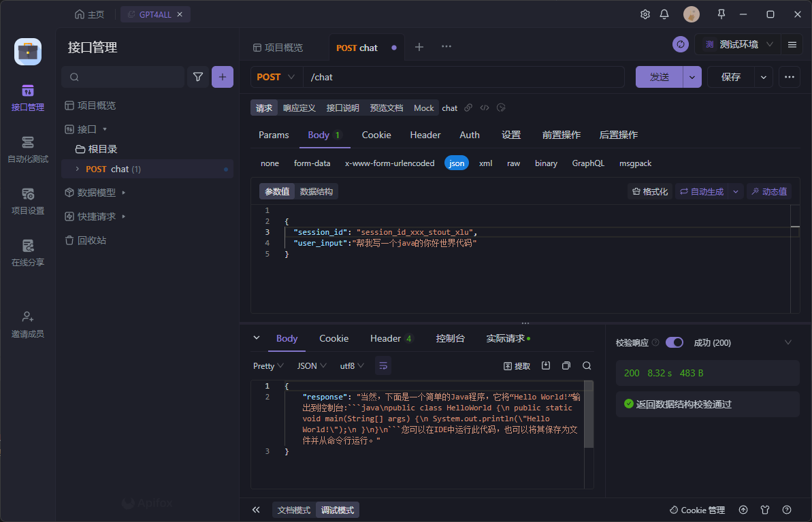Click the project briefcase logo icon

tap(27, 52)
